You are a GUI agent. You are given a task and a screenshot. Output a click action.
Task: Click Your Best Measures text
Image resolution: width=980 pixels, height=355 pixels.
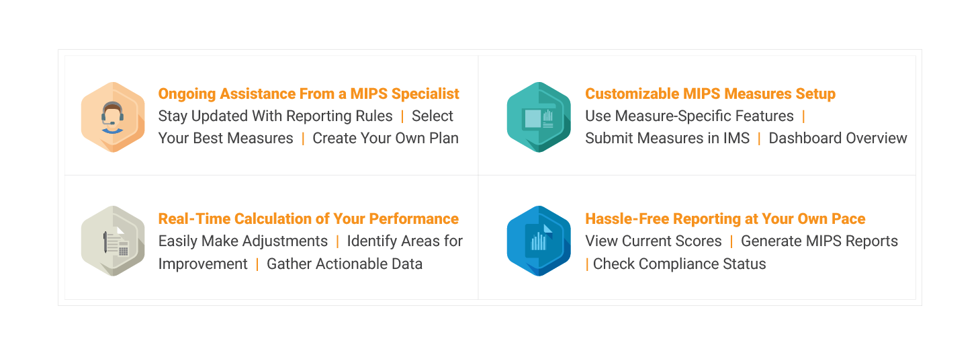pos(226,138)
